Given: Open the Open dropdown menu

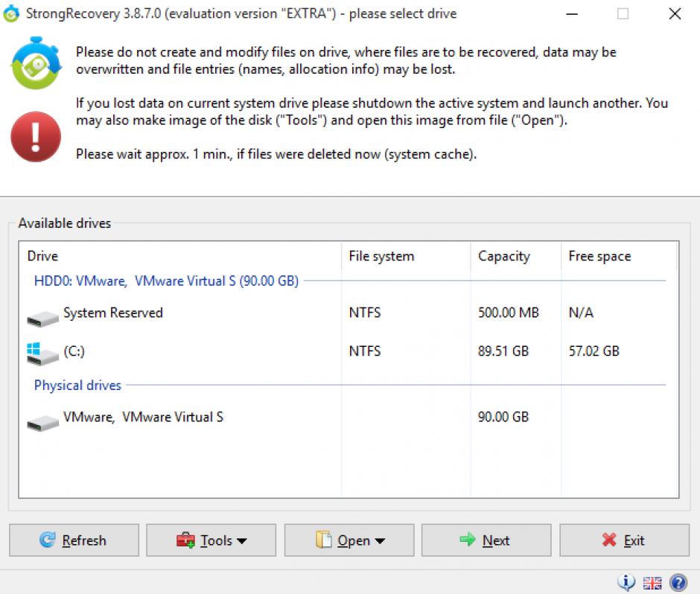Looking at the screenshot, I should [349, 540].
